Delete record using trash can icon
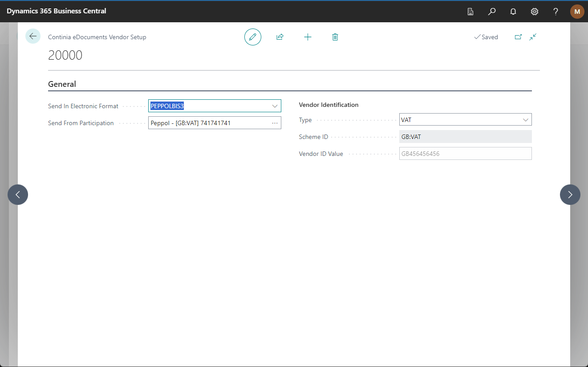588x367 pixels. click(335, 37)
